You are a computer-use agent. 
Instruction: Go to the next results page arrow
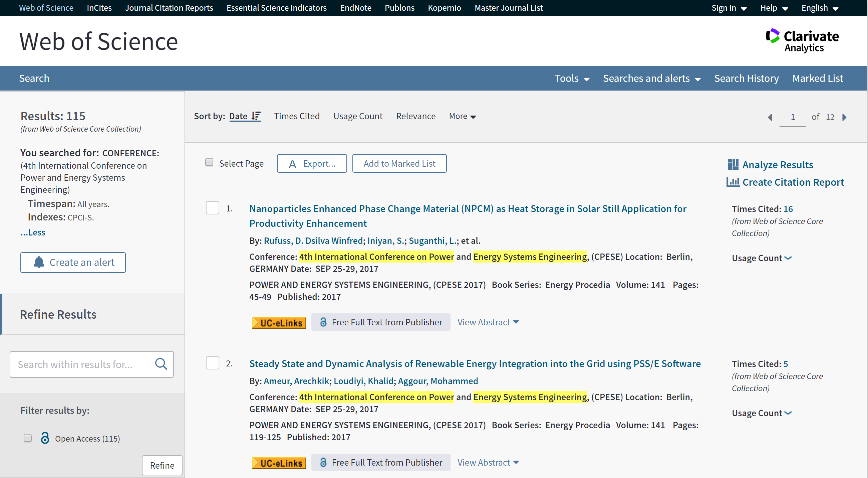844,117
